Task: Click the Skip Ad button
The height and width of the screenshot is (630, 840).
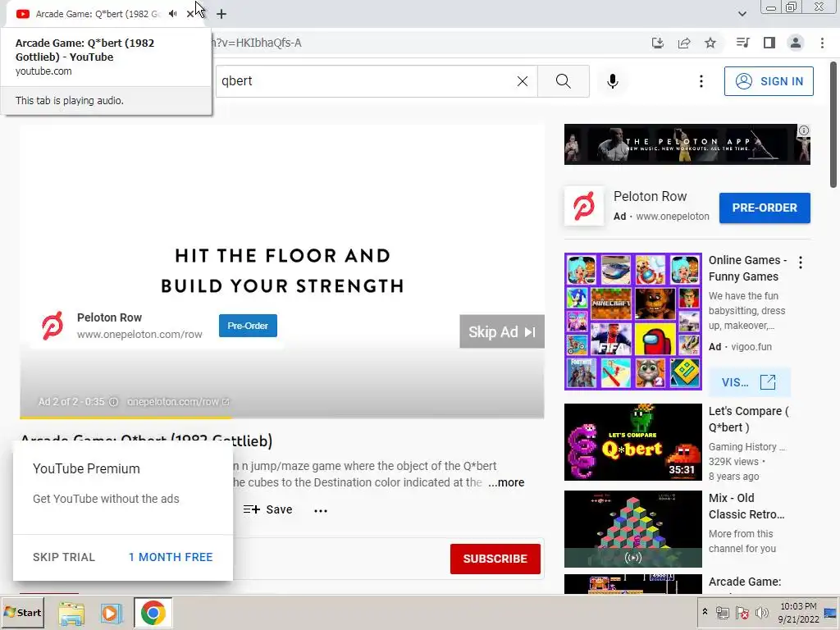Action: coord(502,331)
